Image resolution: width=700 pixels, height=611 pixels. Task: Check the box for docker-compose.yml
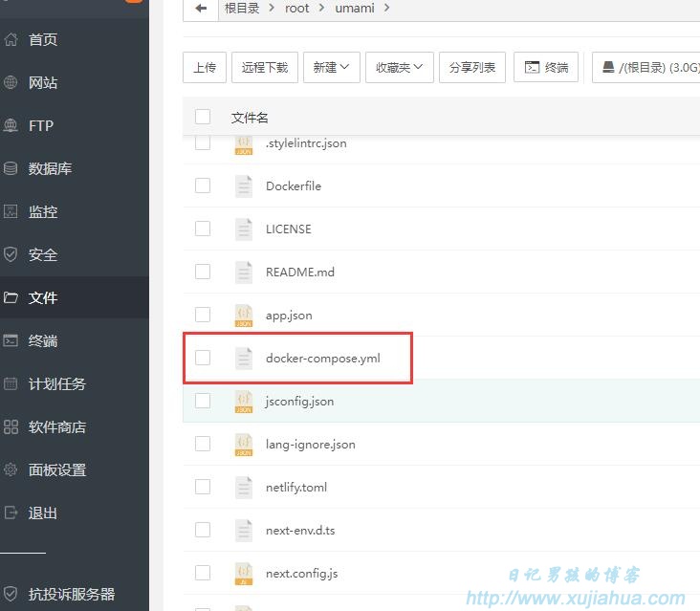(x=203, y=358)
